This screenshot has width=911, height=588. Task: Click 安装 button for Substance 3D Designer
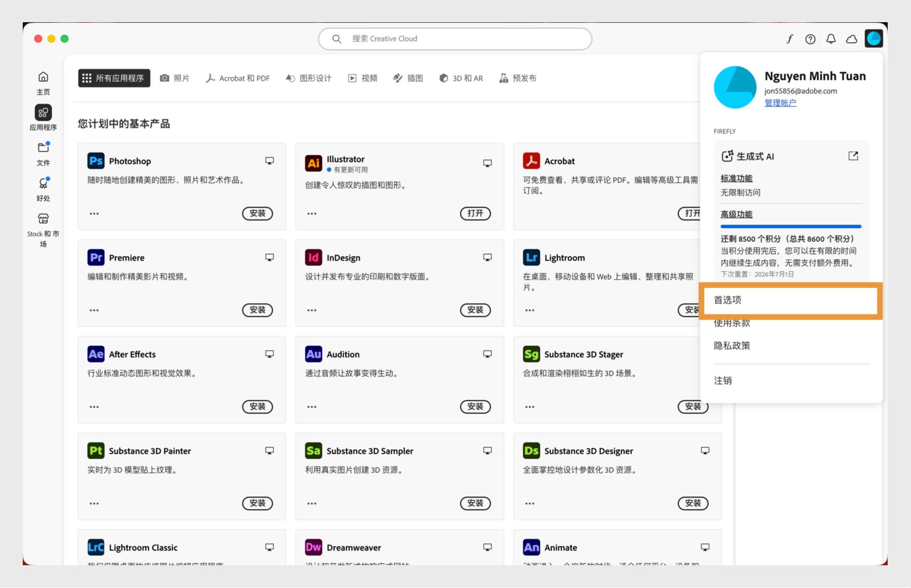[693, 503]
